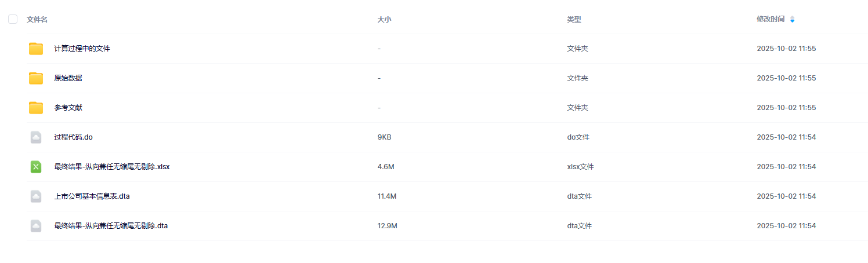Viewport: 868px width, 263px height.
Task: Click the 原始数据 folder icon
Action: 36,78
